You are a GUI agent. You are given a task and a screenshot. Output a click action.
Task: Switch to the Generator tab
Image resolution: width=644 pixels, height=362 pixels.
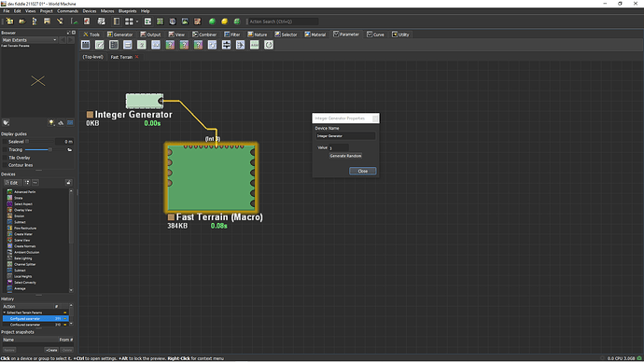click(x=119, y=35)
